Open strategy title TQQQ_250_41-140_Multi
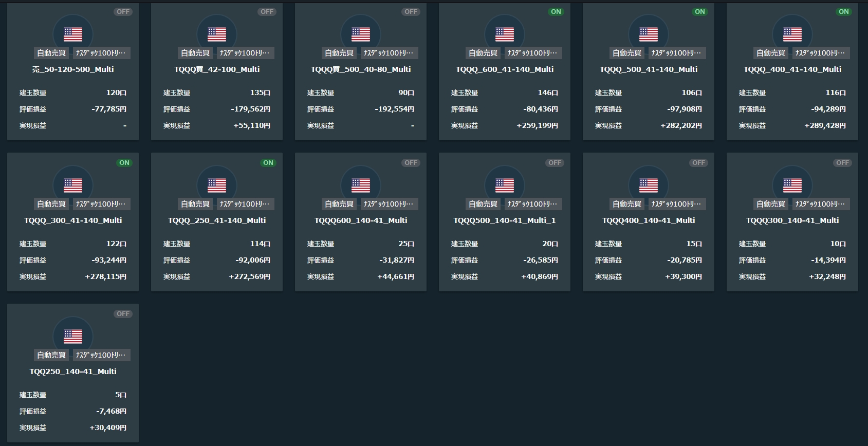Image resolution: width=868 pixels, height=446 pixels. tap(217, 220)
